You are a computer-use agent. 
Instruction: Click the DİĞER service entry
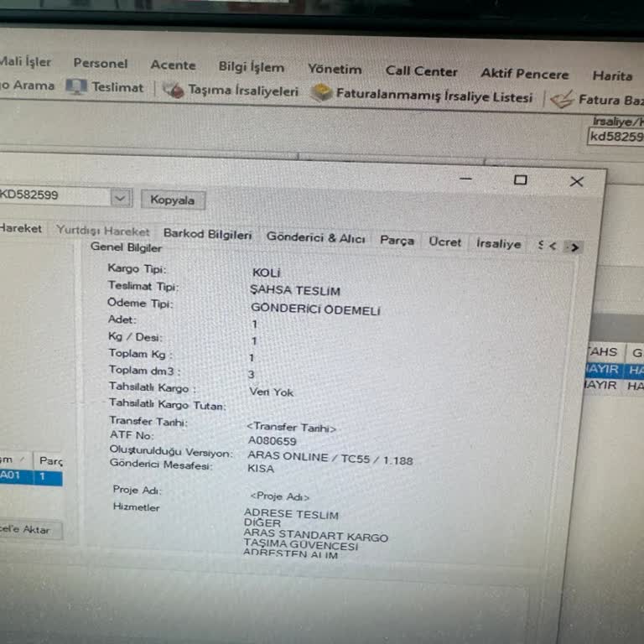pyautogui.click(x=262, y=523)
